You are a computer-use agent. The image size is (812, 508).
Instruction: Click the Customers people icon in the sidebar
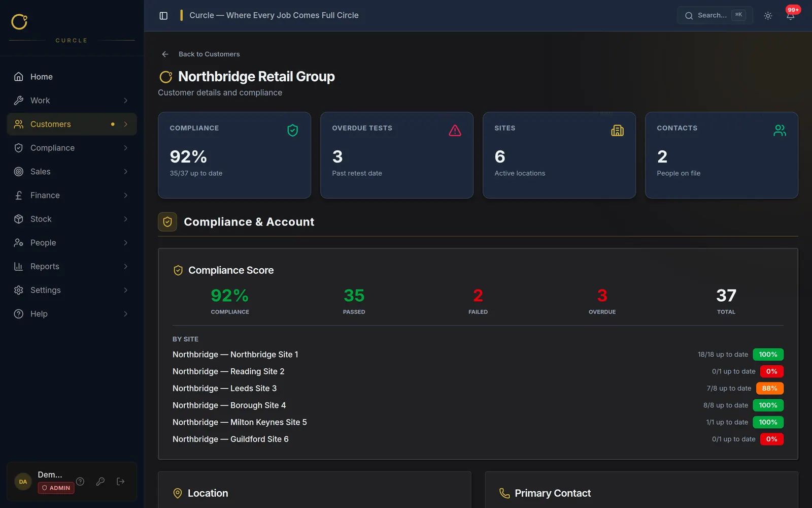pyautogui.click(x=19, y=124)
